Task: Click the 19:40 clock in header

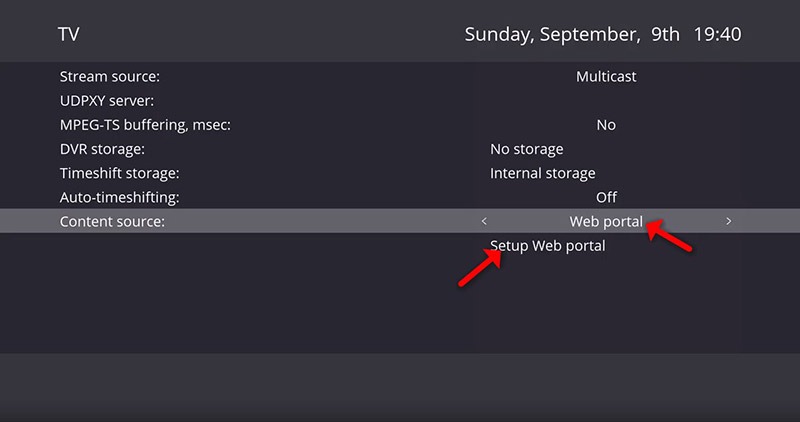Action: [717, 34]
